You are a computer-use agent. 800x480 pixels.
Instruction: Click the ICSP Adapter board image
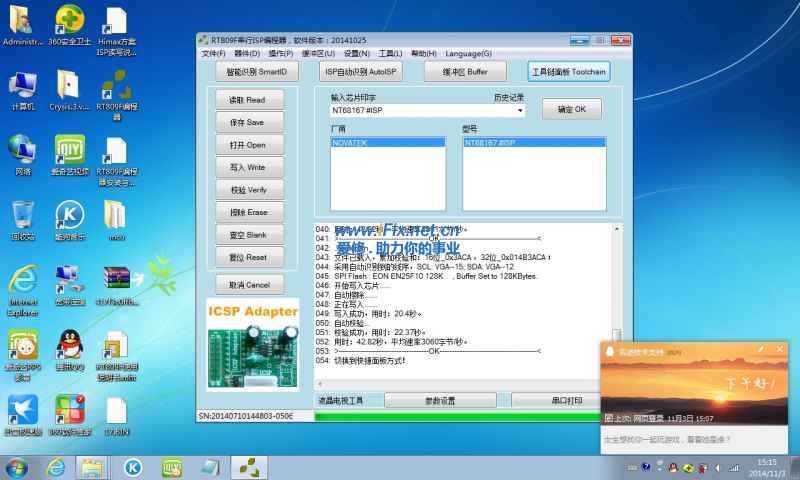[253, 345]
